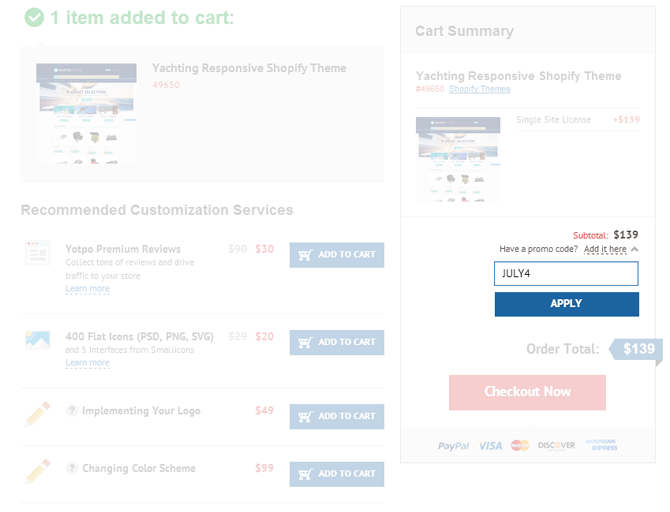This screenshot has width=670, height=512.
Task: Click the 'Add it here' promo link
Action: coord(605,249)
